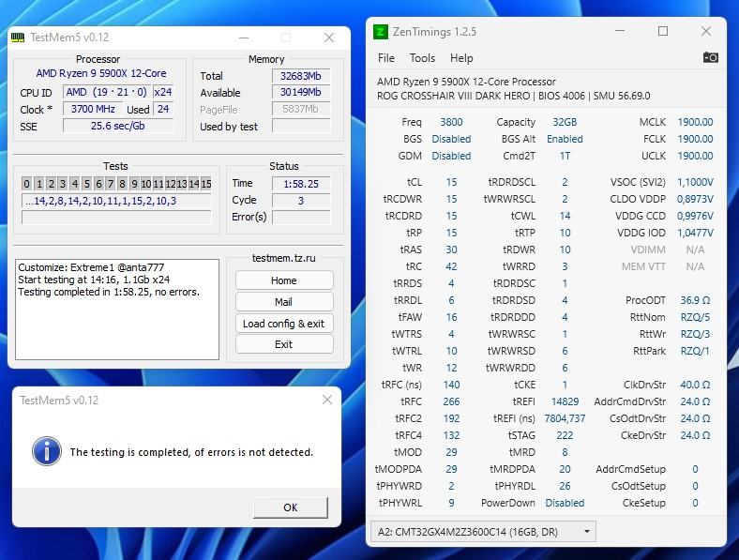Click the Cmd2T 1T value

pos(565,156)
